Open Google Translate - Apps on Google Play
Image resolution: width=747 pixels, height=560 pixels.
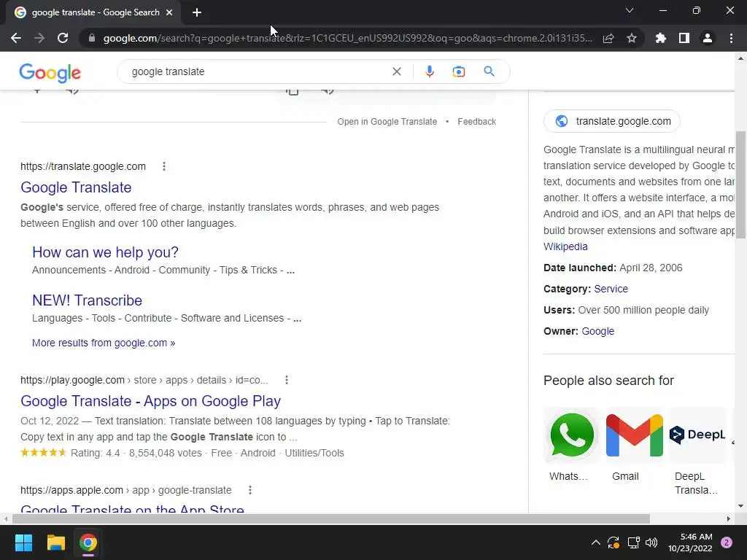(150, 401)
